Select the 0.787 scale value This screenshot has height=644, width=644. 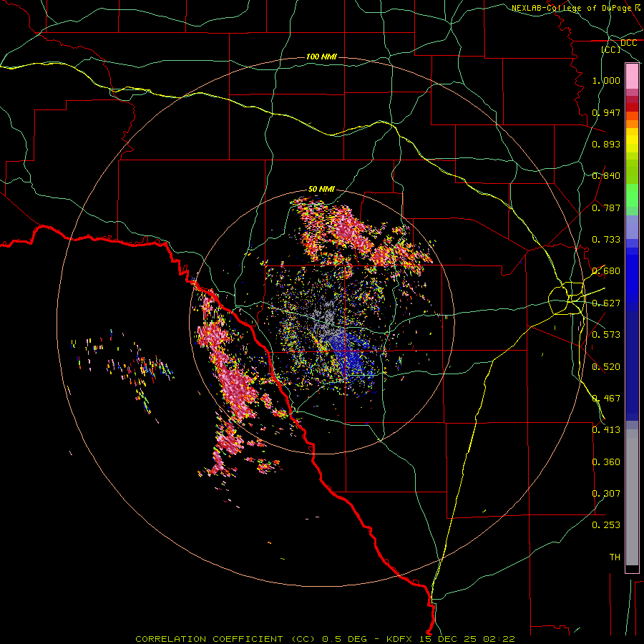[606, 208]
